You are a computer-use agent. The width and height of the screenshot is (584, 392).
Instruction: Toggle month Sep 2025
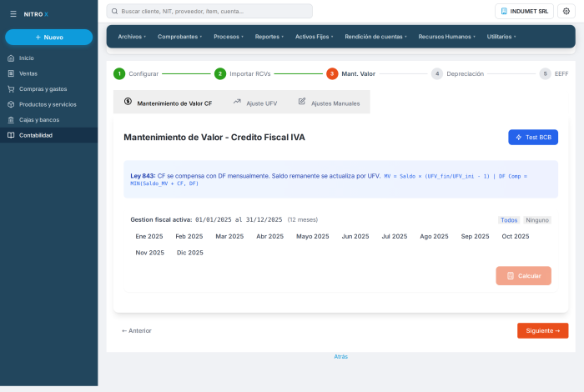(x=475, y=236)
